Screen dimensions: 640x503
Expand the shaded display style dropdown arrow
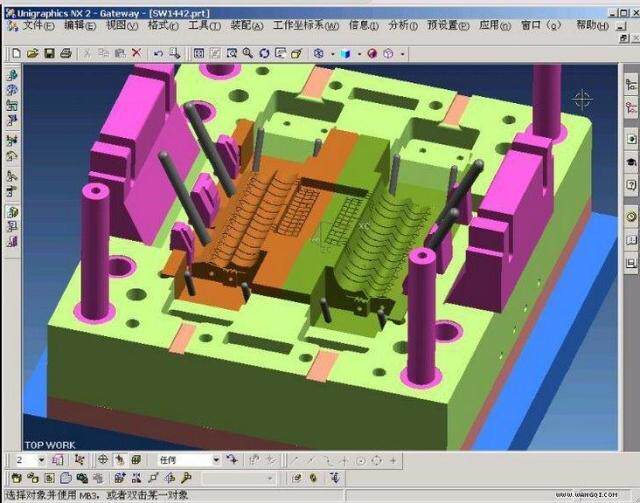pos(359,54)
